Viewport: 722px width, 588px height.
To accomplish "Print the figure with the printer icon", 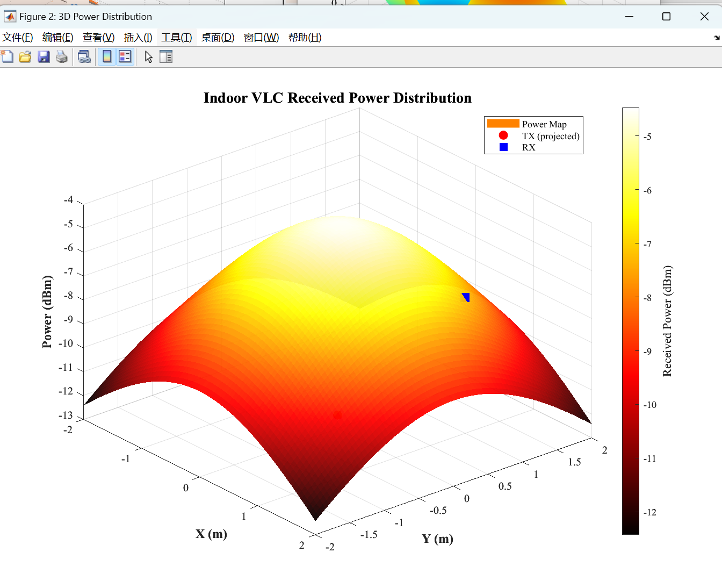I will coord(62,56).
